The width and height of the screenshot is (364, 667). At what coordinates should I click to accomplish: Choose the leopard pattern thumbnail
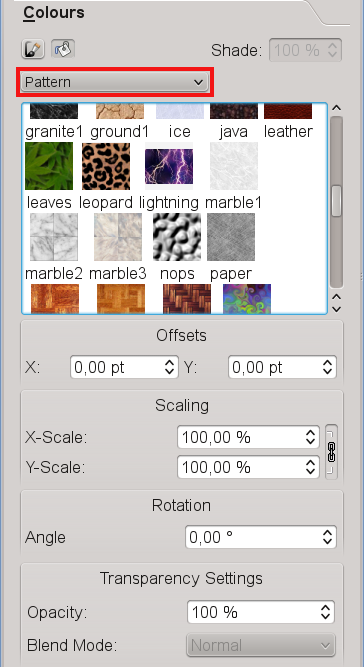[x=106, y=166]
